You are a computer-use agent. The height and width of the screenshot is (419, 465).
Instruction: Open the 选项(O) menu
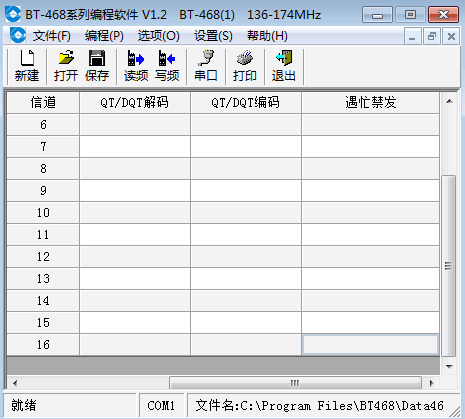point(158,36)
